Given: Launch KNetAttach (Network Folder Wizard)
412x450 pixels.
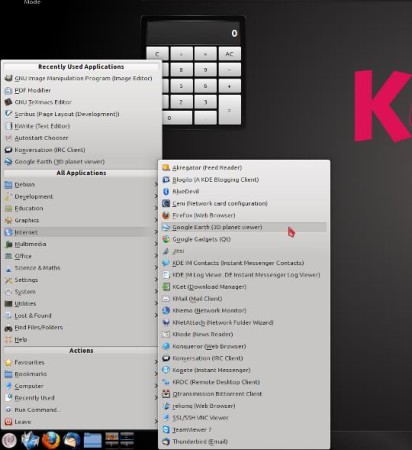Looking at the screenshot, I should pyautogui.click(x=244, y=322).
